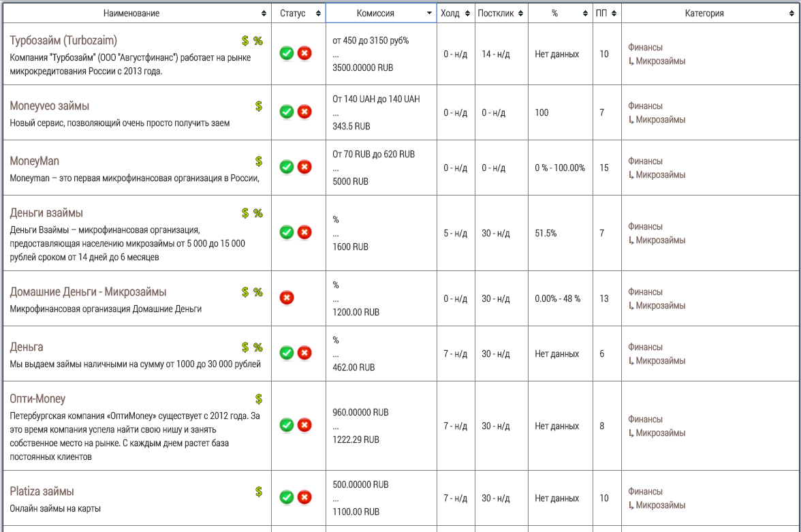Viewport: 801px width, 532px height.
Task: Open the Турбозайм (Turbozaim) offer link
Action: tap(63, 41)
